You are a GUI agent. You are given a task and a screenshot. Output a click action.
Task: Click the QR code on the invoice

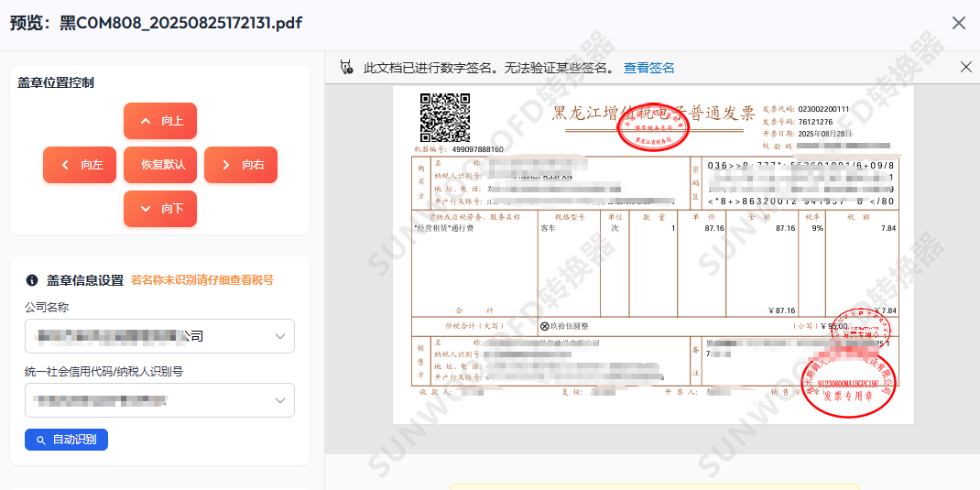coord(444,117)
